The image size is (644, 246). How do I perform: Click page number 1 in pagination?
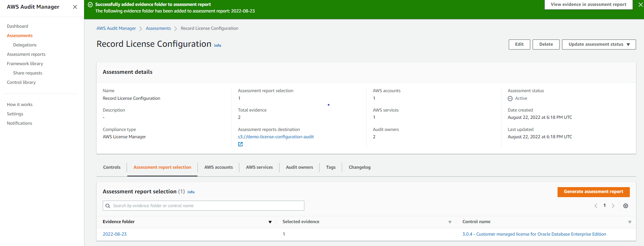pyautogui.click(x=605, y=205)
